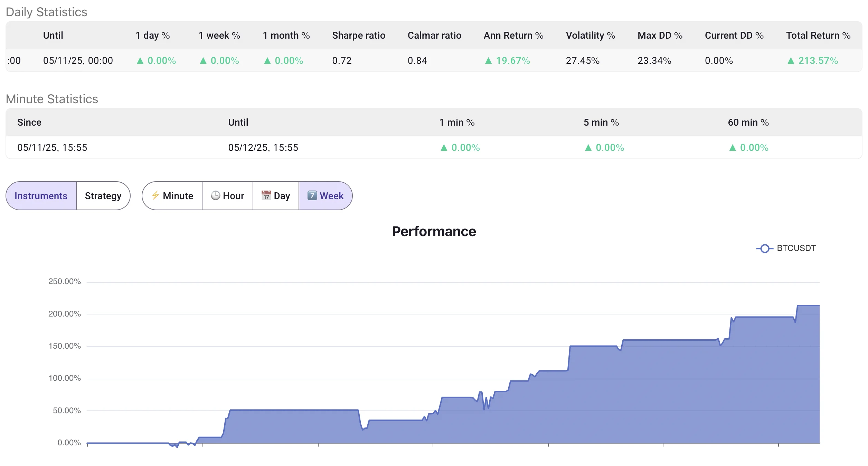The width and height of the screenshot is (868, 466).
Task: Click the 1 month 0.00% value
Action: click(x=283, y=60)
